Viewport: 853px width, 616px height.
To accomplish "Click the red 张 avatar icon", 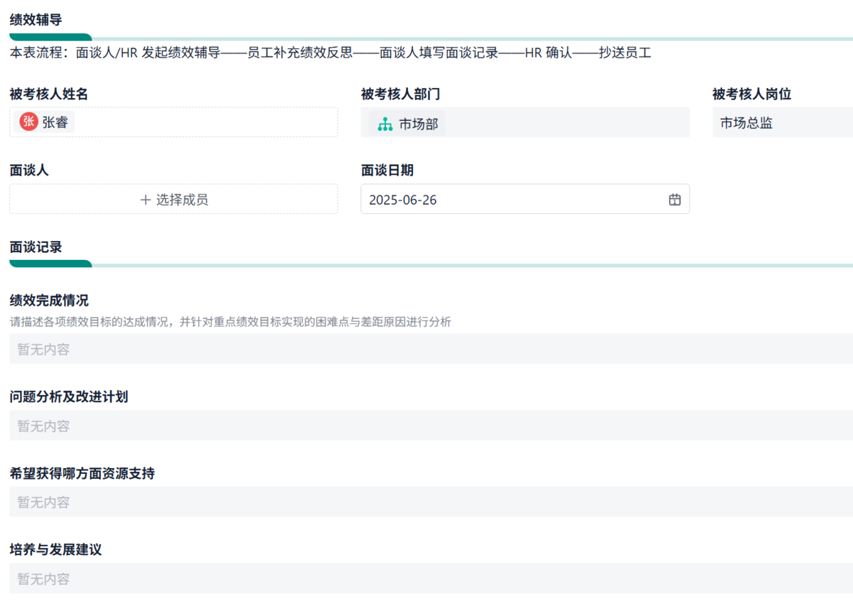I will tap(28, 122).
